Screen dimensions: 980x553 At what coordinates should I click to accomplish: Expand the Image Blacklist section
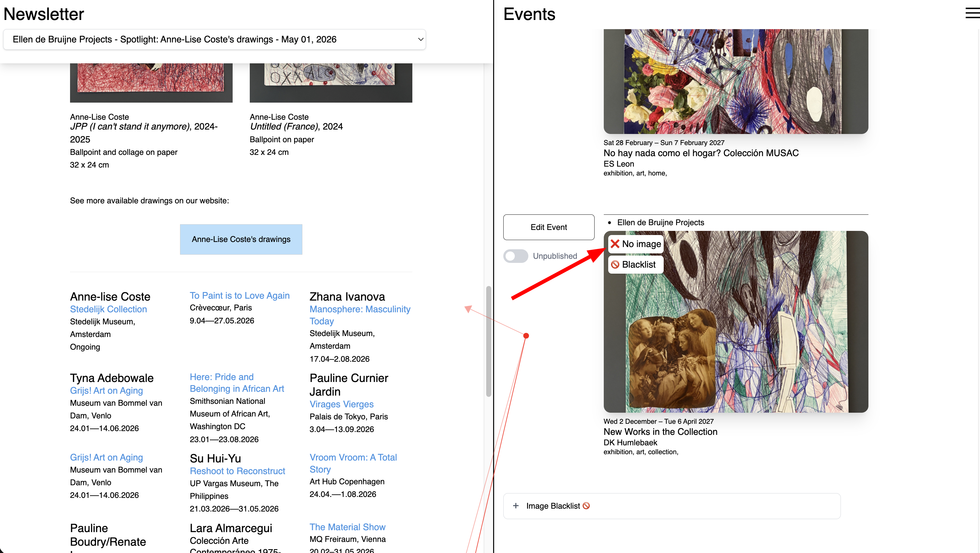pyautogui.click(x=672, y=506)
